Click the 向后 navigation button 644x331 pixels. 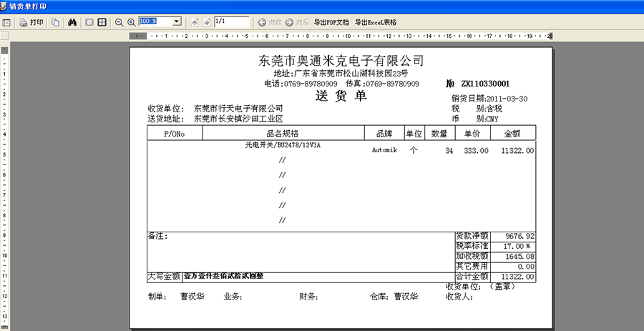297,23
